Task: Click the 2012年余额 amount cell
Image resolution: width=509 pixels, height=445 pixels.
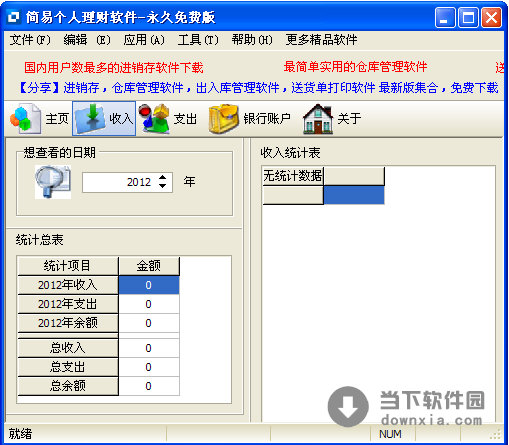Action: (x=149, y=323)
